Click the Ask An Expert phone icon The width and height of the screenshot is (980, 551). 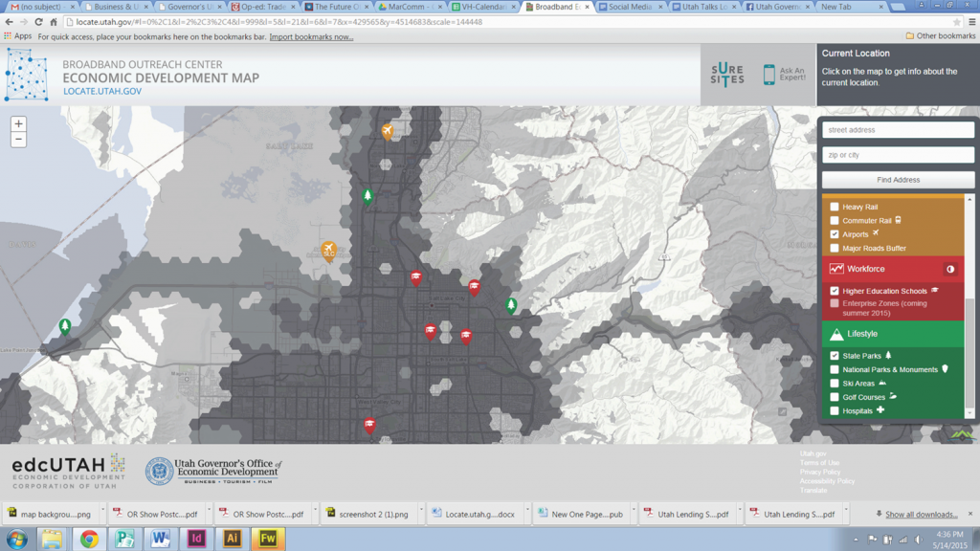768,75
